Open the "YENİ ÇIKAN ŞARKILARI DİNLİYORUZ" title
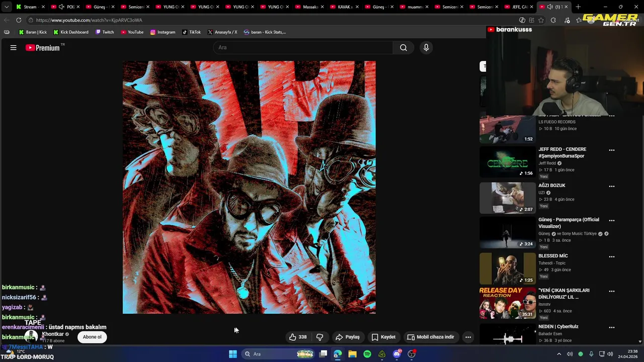 coord(563,294)
